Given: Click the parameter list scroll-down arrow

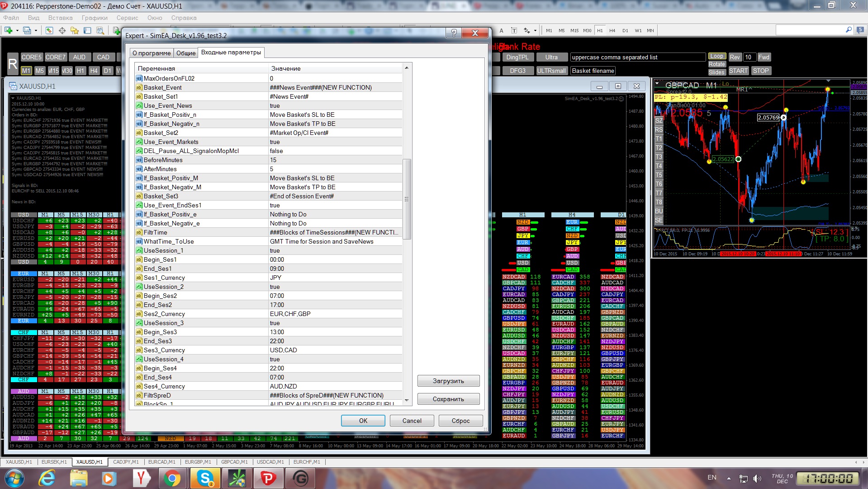Looking at the screenshot, I should click(407, 400).
